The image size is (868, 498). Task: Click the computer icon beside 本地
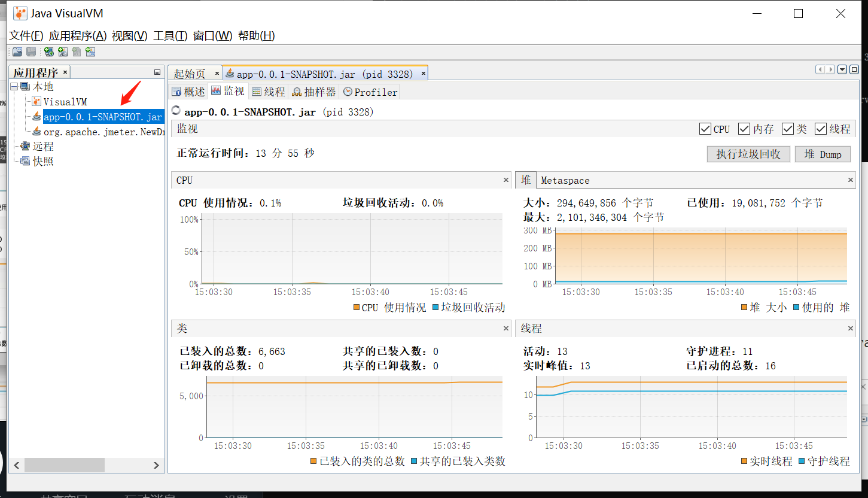click(25, 87)
